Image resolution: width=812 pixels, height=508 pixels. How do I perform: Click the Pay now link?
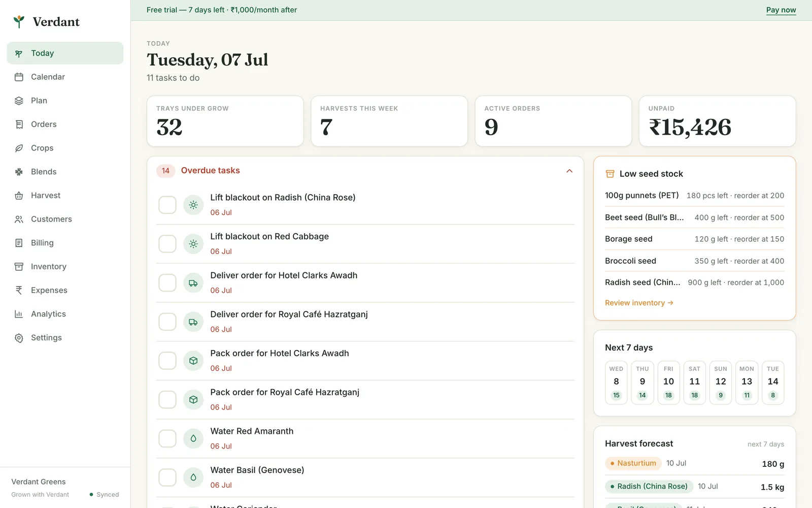pos(781,10)
